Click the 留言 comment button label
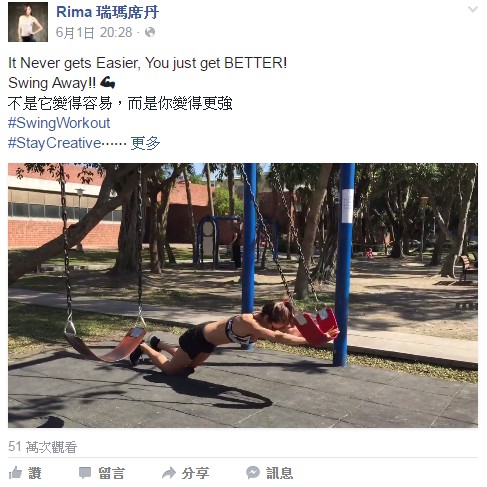 coord(111,473)
